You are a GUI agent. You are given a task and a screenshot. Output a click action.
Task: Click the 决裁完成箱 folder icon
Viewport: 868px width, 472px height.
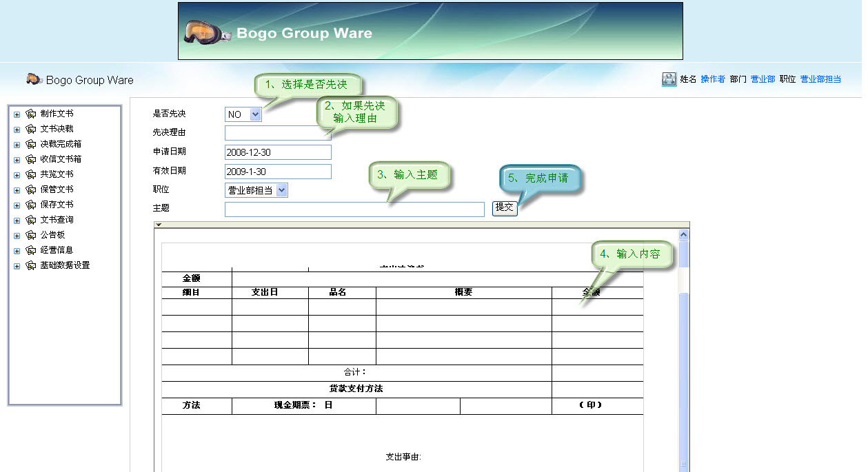tap(31, 144)
